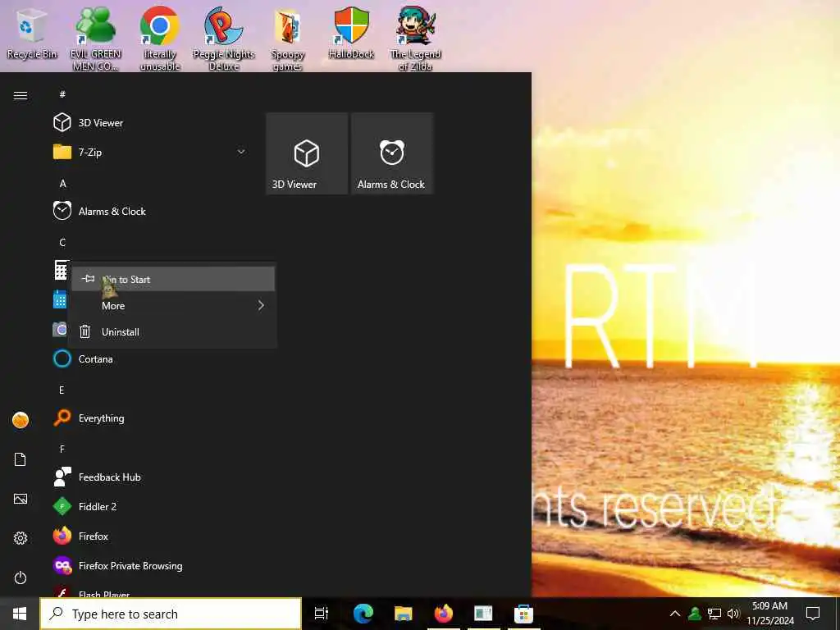This screenshot has width=840, height=630.
Task: Open Pictures from Start sidebar
Action: [21, 499]
